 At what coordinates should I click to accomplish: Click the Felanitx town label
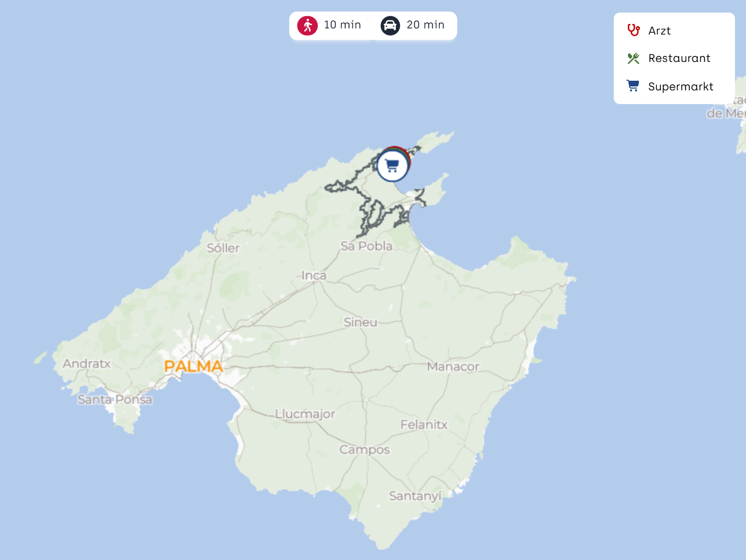[x=424, y=425]
